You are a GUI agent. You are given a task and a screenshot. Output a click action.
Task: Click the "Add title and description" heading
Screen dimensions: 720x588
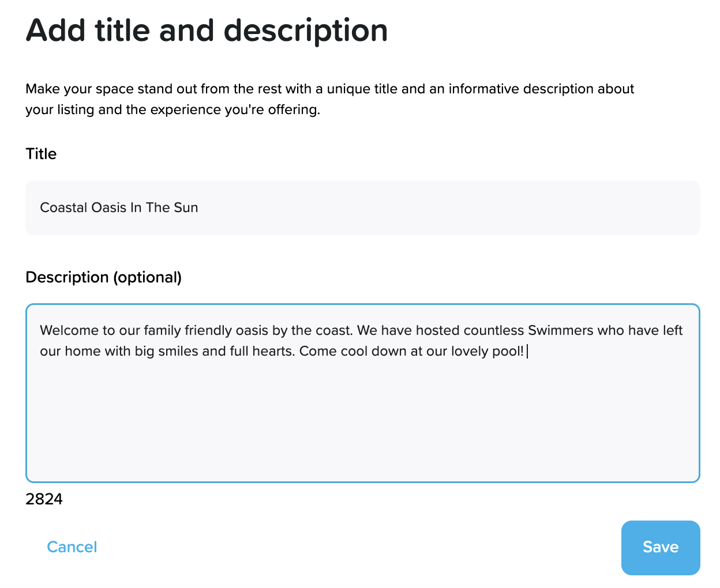(207, 31)
